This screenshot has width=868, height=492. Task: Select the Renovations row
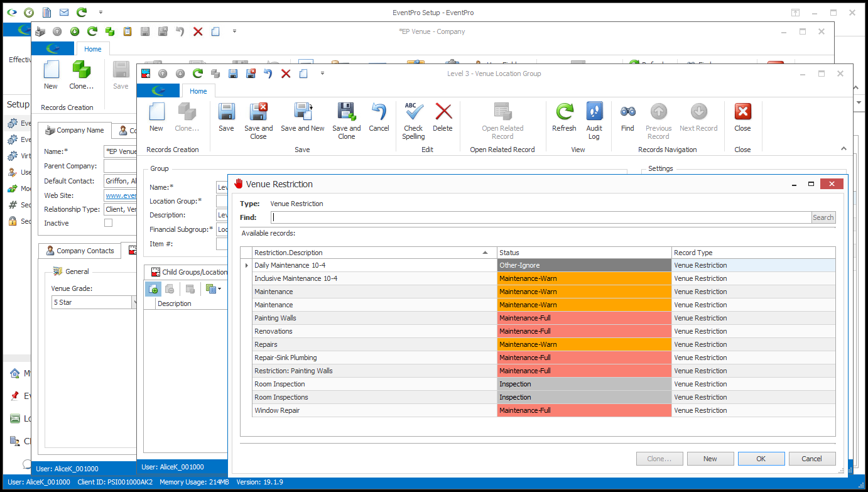543,331
